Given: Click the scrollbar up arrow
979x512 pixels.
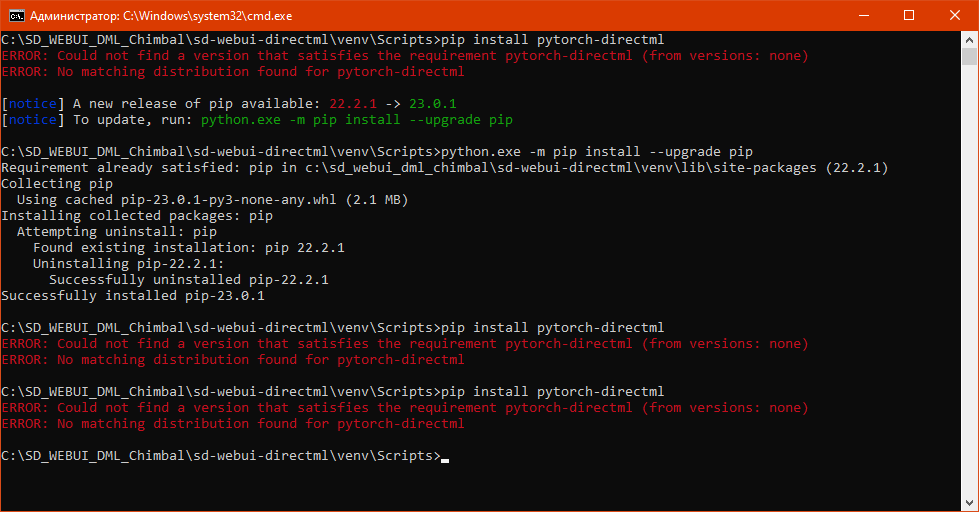Looking at the screenshot, I should pyautogui.click(x=970, y=40).
